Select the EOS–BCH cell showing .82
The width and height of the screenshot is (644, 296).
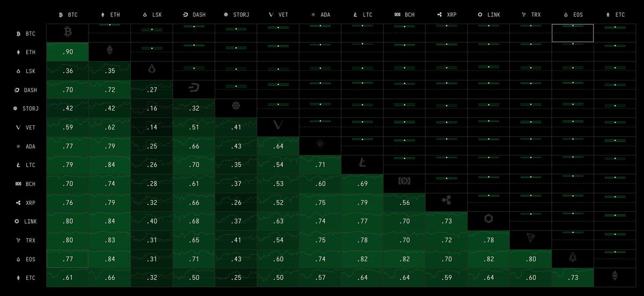pos(405,259)
